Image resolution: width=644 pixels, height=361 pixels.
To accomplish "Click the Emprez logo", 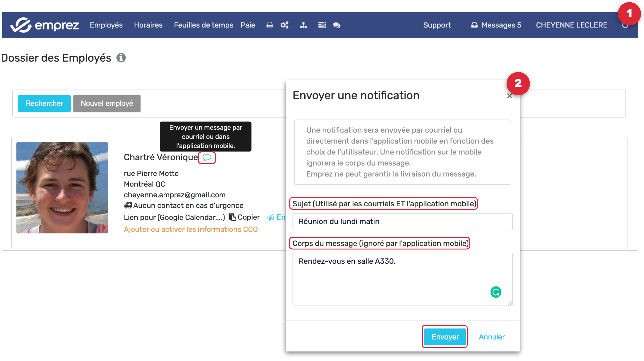I will (44, 25).
